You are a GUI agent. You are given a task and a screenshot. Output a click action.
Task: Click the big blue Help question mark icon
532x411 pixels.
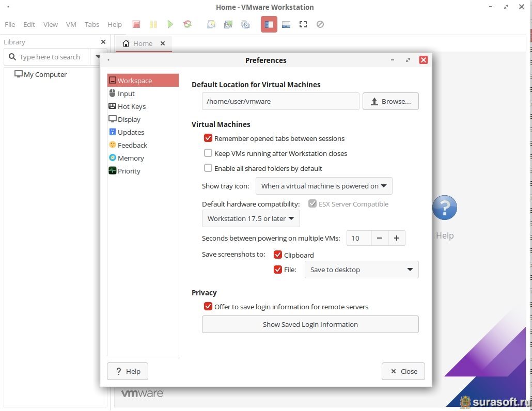[x=445, y=208]
